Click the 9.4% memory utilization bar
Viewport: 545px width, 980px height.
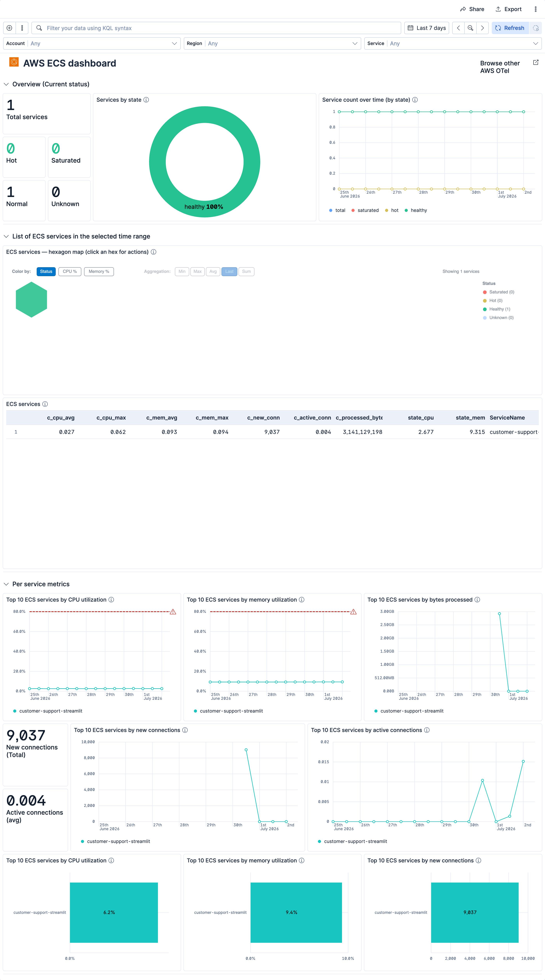(296, 912)
